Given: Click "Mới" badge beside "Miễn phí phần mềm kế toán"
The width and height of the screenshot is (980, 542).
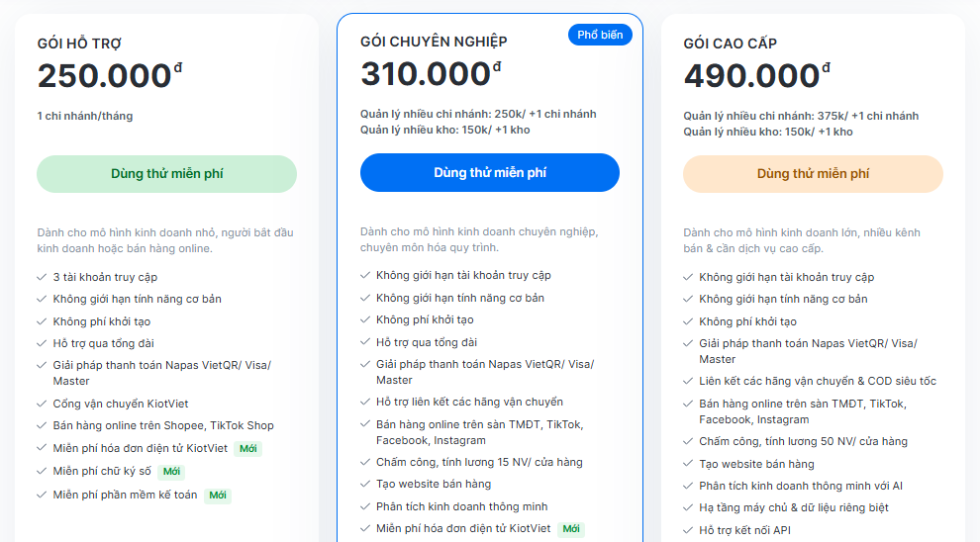Looking at the screenshot, I should (218, 495).
